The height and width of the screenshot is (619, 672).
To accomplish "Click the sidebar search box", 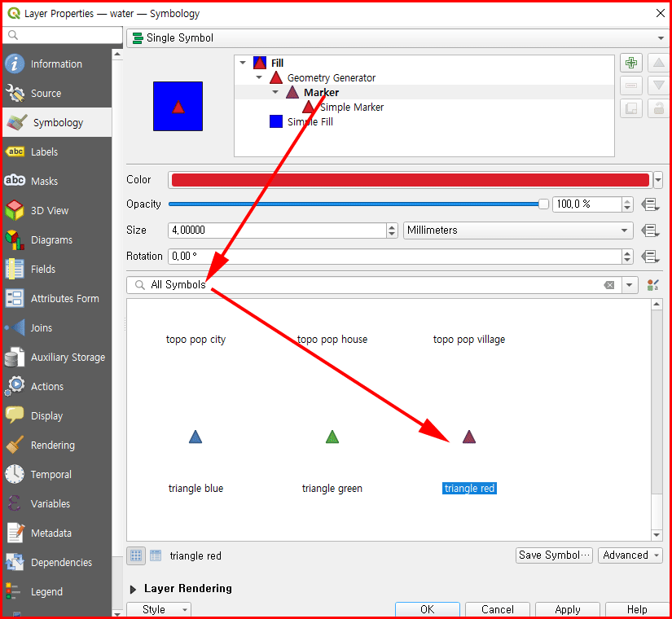I will coord(63,35).
